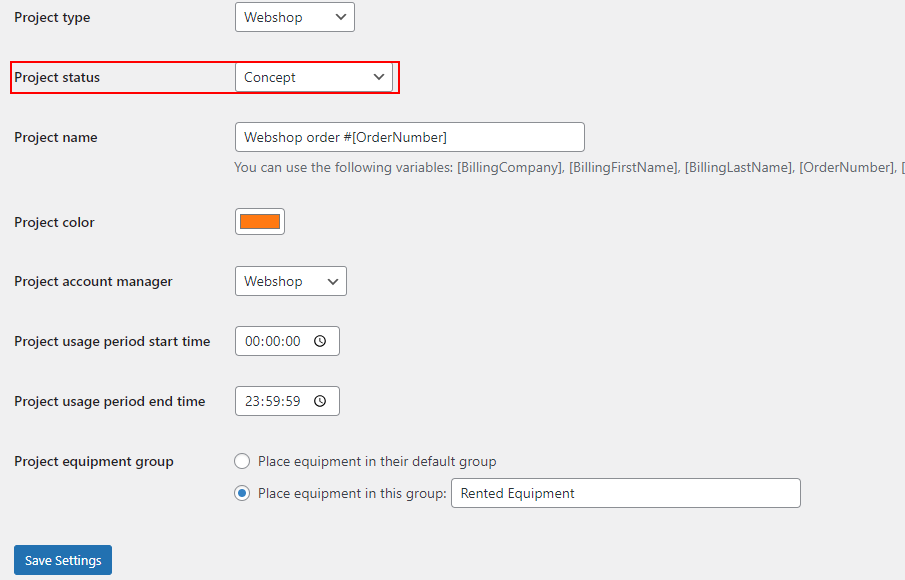Select 'Place equipment in this group' radio
This screenshot has width=905, height=580.
(x=242, y=493)
